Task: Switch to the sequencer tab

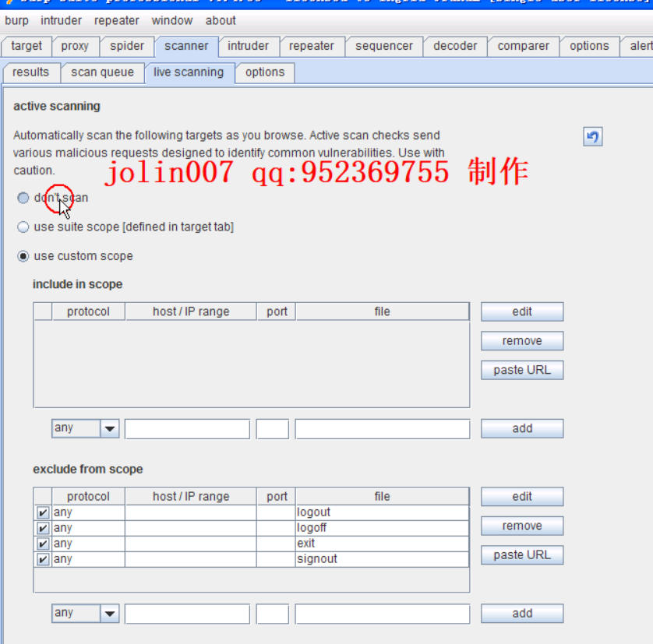Action: (384, 46)
